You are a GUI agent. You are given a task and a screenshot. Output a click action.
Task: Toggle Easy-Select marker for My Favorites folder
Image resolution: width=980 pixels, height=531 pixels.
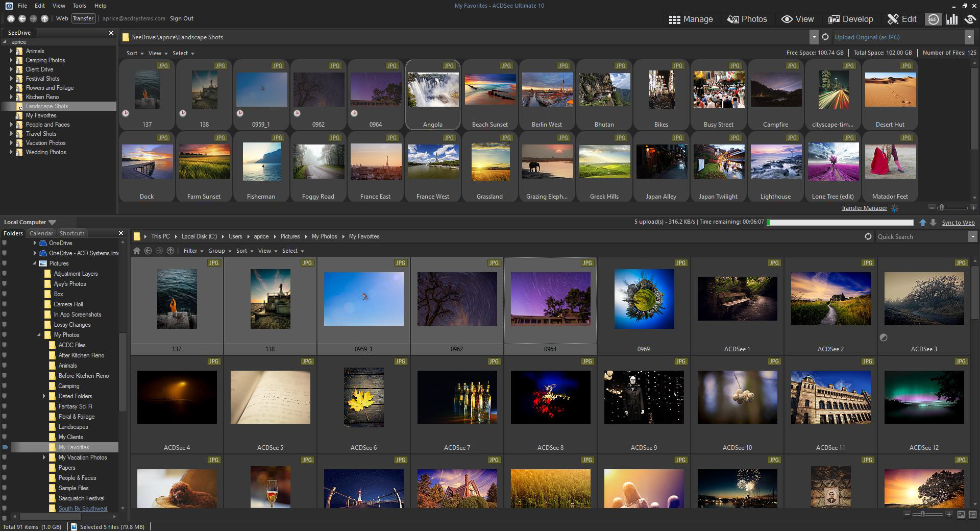point(5,447)
